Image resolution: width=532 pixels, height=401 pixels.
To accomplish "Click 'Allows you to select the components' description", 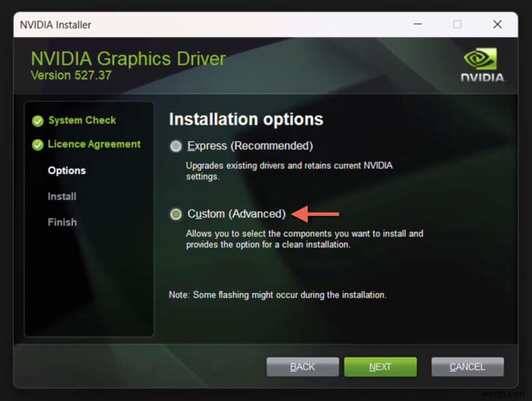I will pos(305,239).
